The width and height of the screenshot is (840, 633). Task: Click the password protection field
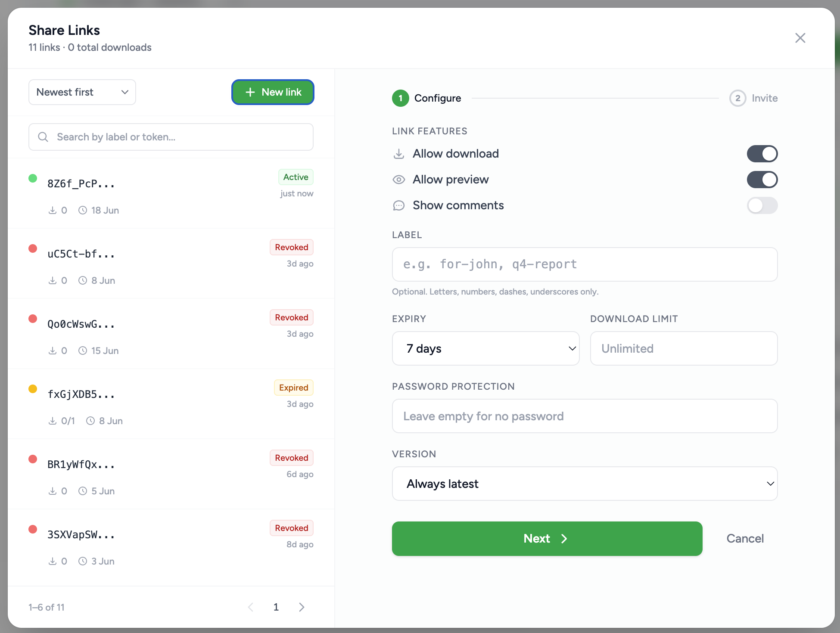[585, 416]
